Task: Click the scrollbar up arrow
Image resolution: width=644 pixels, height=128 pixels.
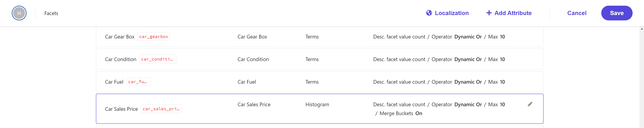Action: tap(641, 29)
